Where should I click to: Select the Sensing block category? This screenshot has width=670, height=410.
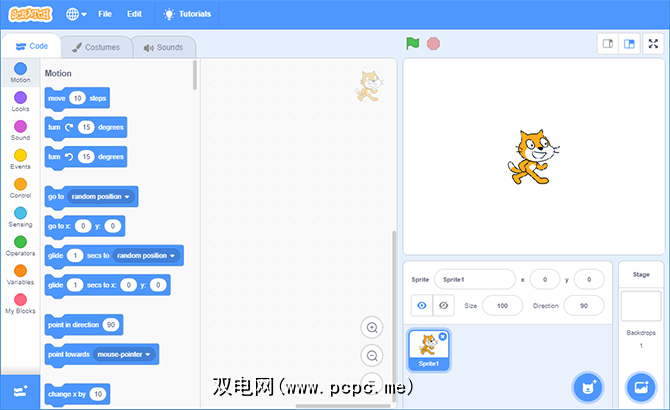[x=21, y=217]
